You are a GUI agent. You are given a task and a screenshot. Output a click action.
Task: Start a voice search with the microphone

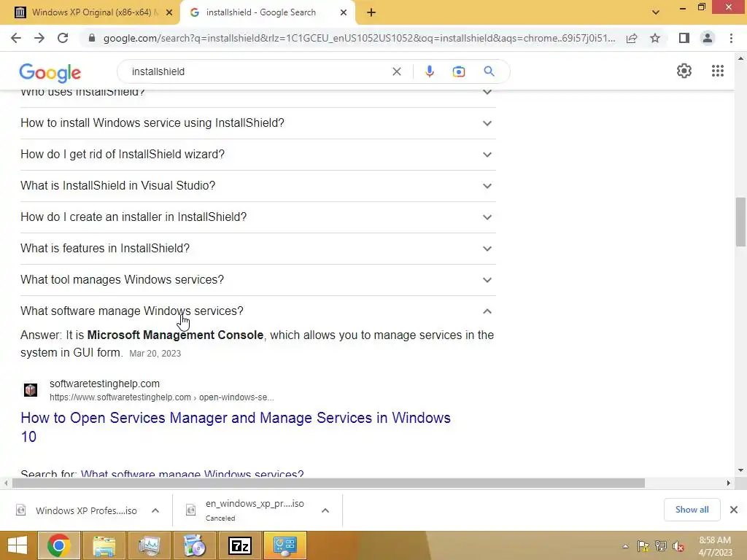pos(429,71)
